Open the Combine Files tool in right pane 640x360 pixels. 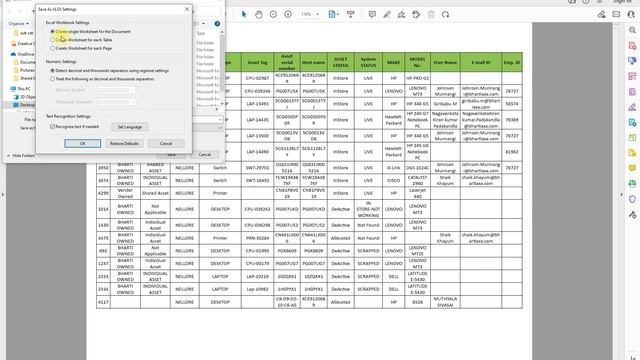coord(632,61)
